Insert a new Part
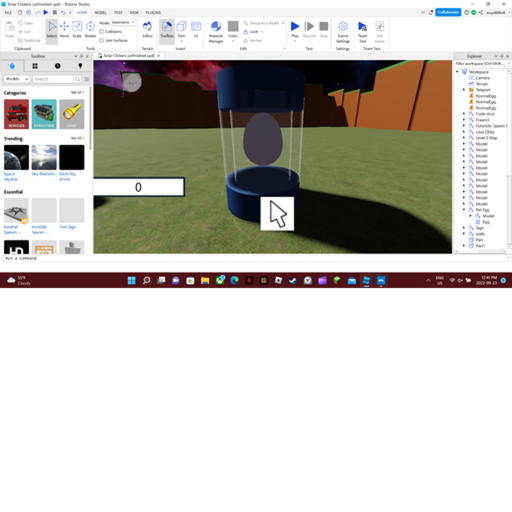Viewport: 512px width, 512px height. (181, 30)
